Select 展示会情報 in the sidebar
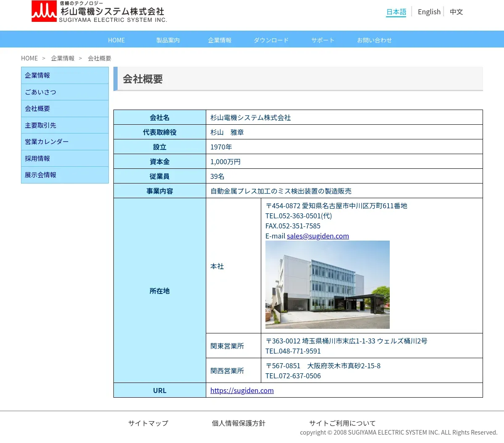 pos(65,175)
